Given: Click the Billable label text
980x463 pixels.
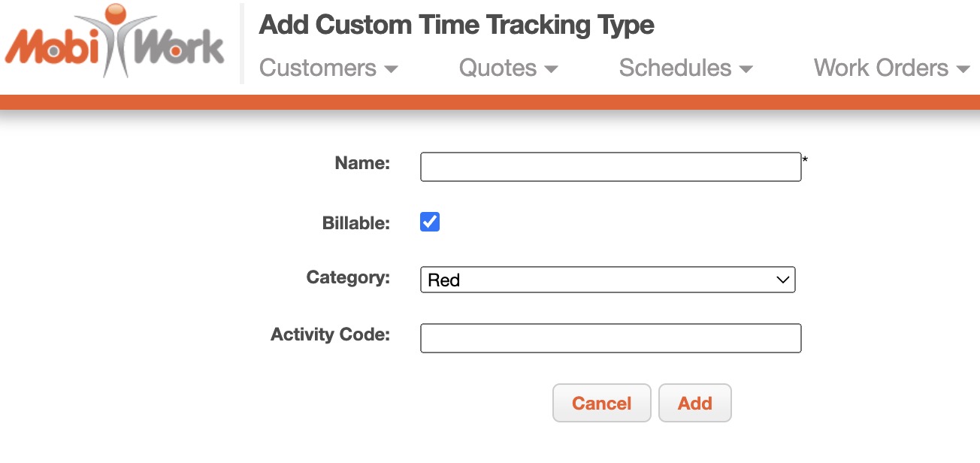Looking at the screenshot, I should tap(355, 223).
